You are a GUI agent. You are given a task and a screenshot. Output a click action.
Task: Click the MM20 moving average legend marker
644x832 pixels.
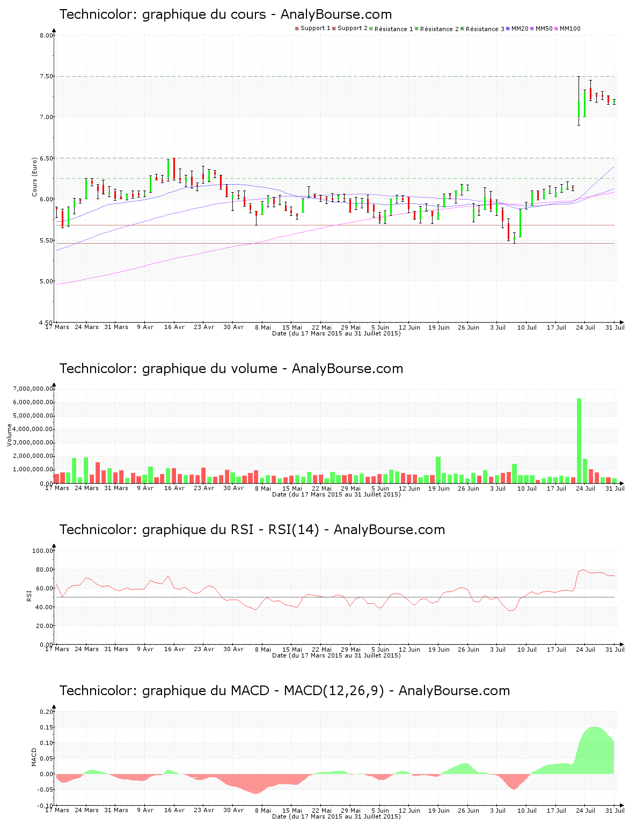tap(508, 28)
